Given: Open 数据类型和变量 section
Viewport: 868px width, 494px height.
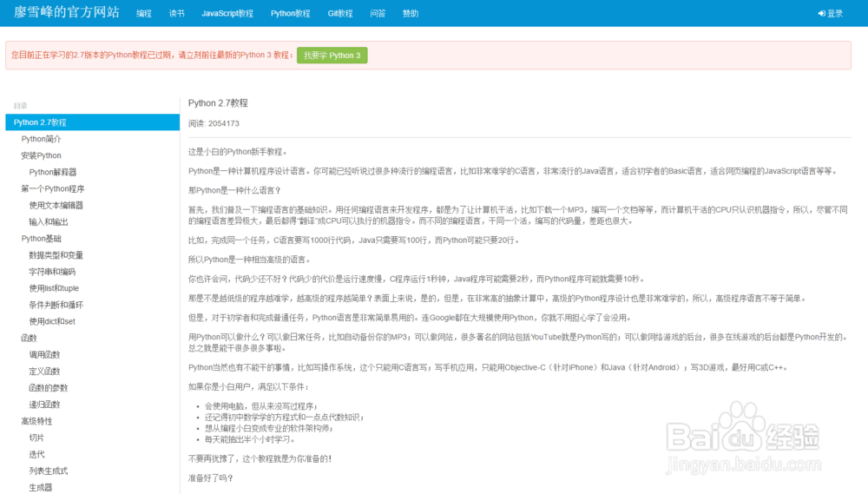Looking at the screenshot, I should [x=56, y=255].
